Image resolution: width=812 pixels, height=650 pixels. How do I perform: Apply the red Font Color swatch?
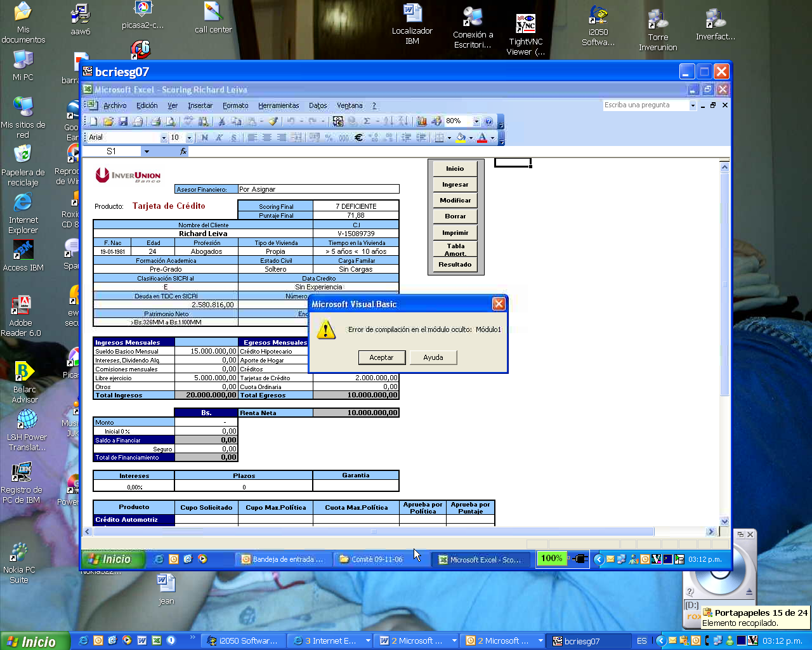[x=482, y=137]
